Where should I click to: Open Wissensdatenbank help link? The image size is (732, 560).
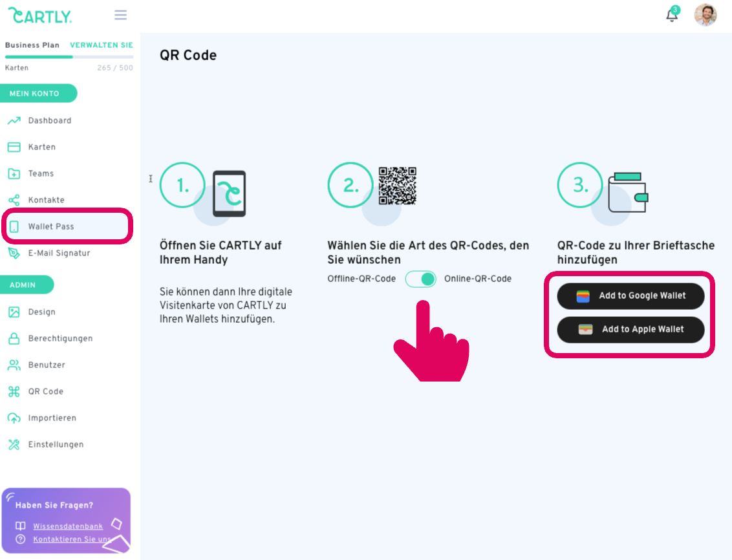coord(68,526)
